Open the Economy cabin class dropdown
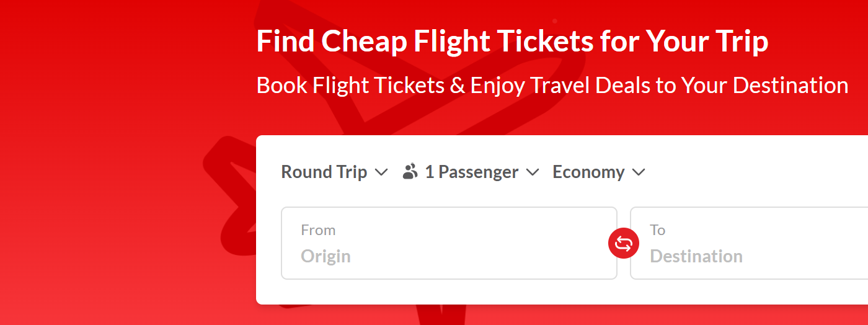This screenshot has height=325, width=868. pos(599,172)
